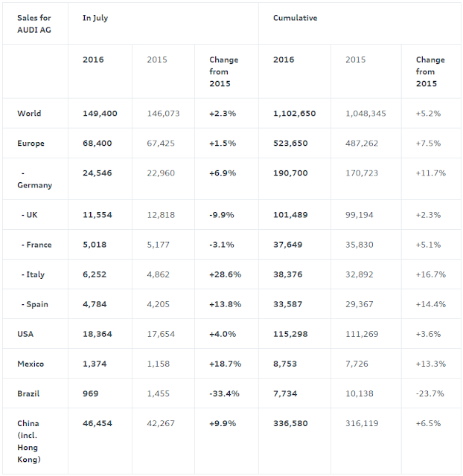This screenshot has width=463, height=476.
Task: Click the USA row label
Action: 25,334
